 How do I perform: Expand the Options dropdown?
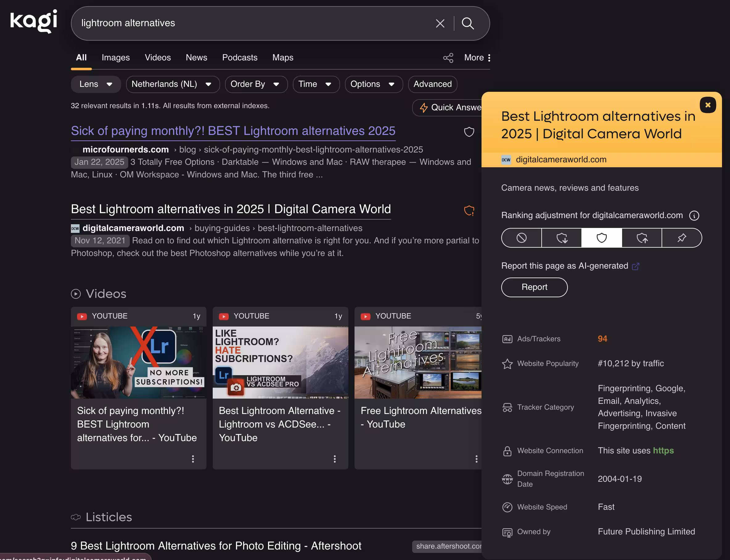374,84
